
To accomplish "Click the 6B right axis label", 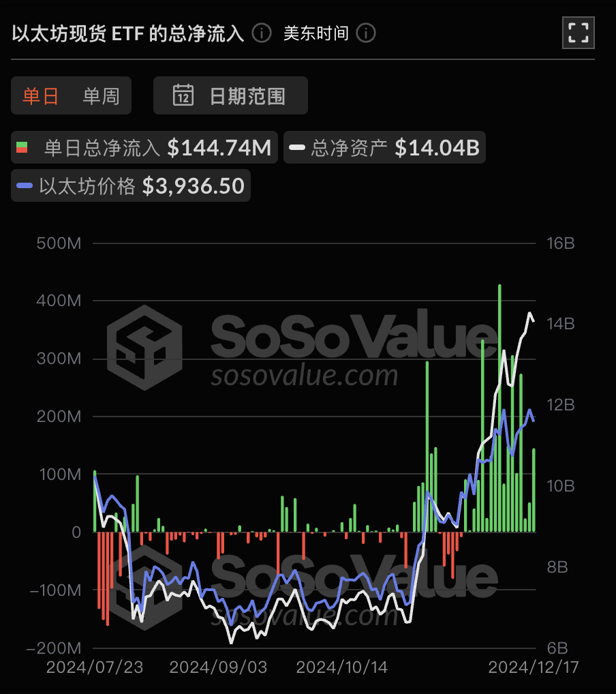I will pos(557,648).
